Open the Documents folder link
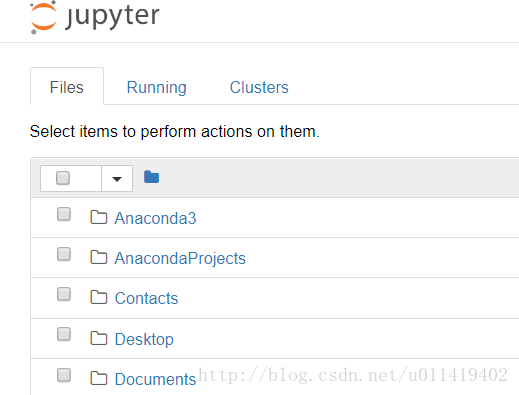The width and height of the screenshot is (519, 395). 155,379
